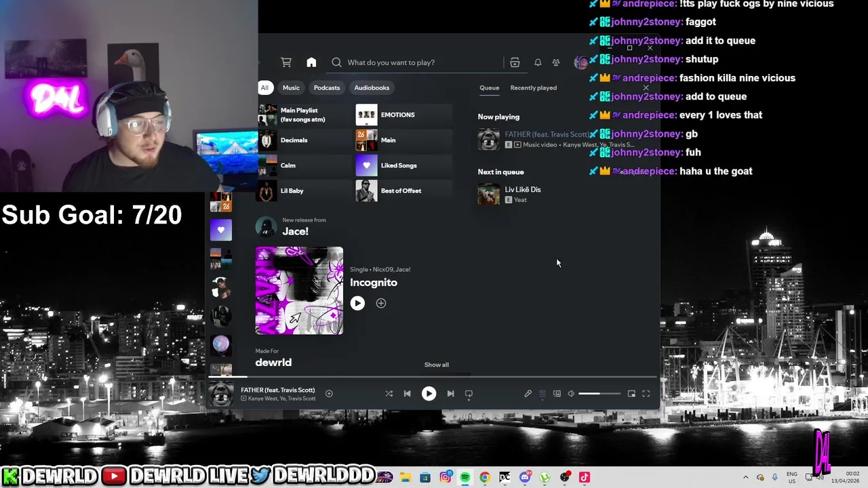The height and width of the screenshot is (488, 868).
Task: Select the Music filter chip
Action: click(x=291, y=87)
